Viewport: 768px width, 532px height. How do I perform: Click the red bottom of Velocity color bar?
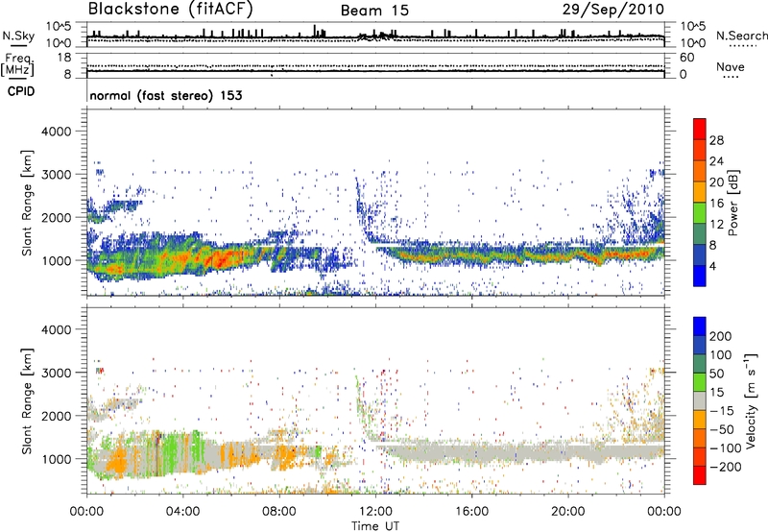[x=700, y=475]
